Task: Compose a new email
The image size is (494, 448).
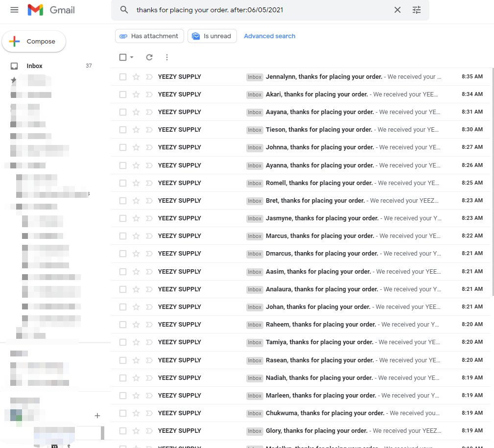Action: 34,41
